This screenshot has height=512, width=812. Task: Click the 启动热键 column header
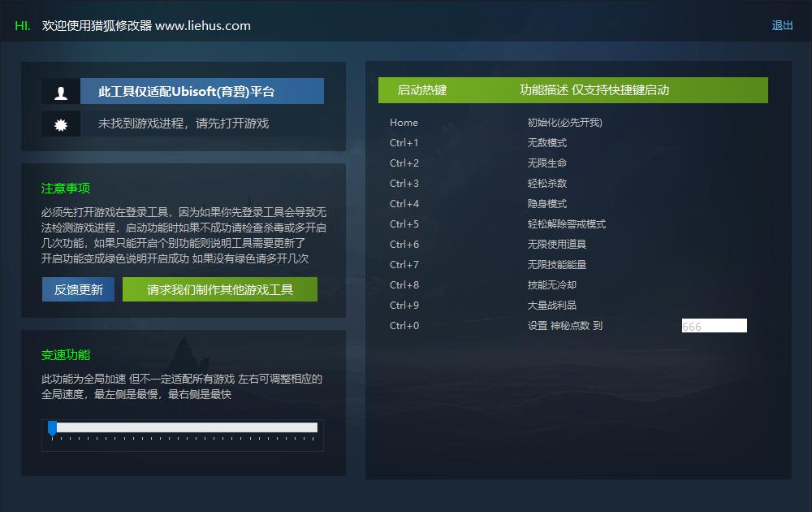coord(422,90)
